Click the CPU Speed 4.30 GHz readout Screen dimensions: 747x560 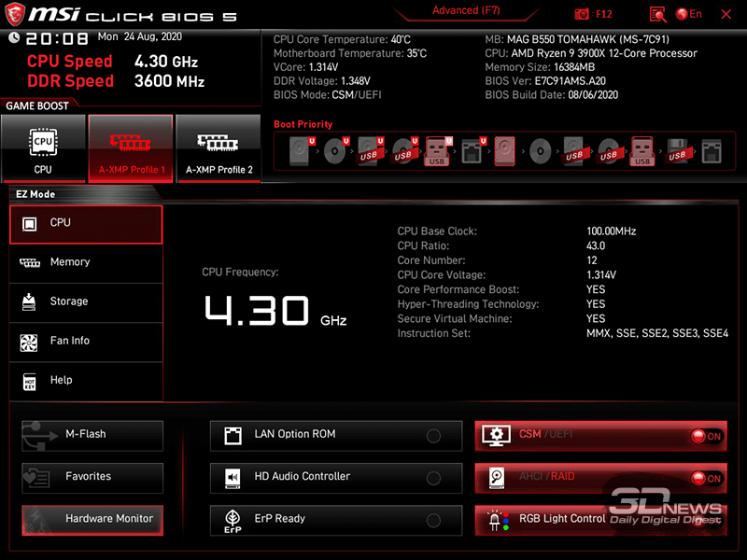point(112,62)
